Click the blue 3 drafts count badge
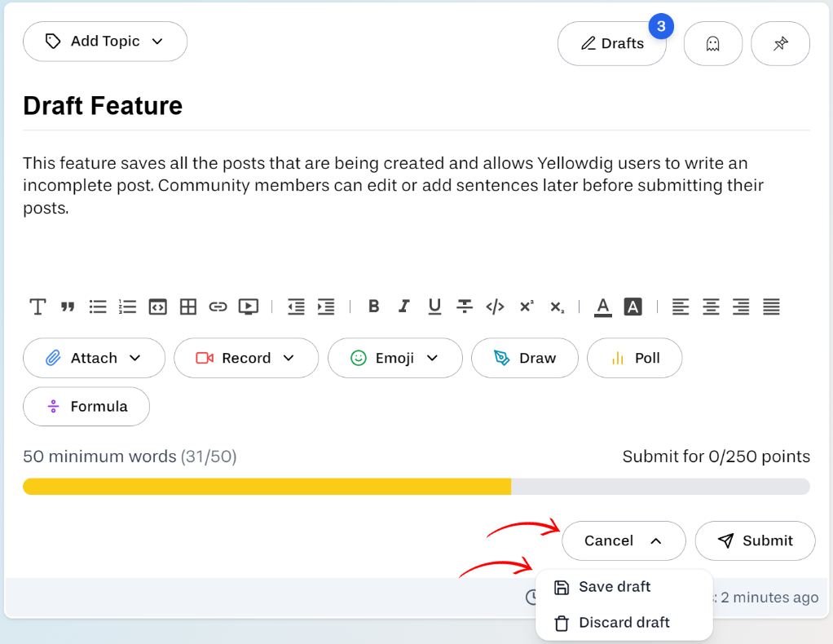The height and width of the screenshot is (644, 833). (x=661, y=26)
